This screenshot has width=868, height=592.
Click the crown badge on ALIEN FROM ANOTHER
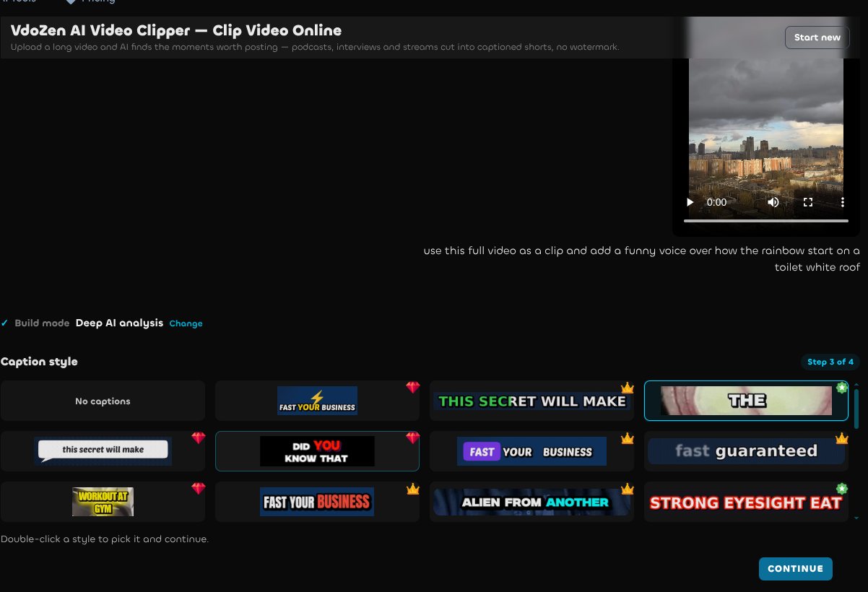(x=627, y=489)
